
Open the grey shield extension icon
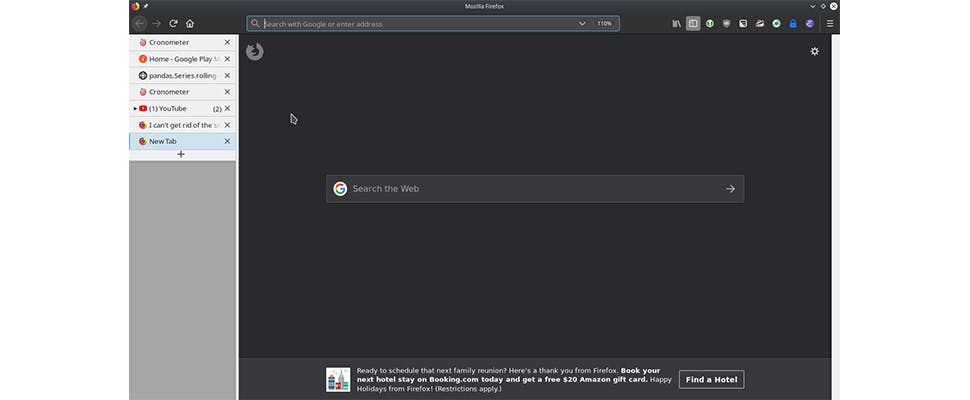point(727,23)
